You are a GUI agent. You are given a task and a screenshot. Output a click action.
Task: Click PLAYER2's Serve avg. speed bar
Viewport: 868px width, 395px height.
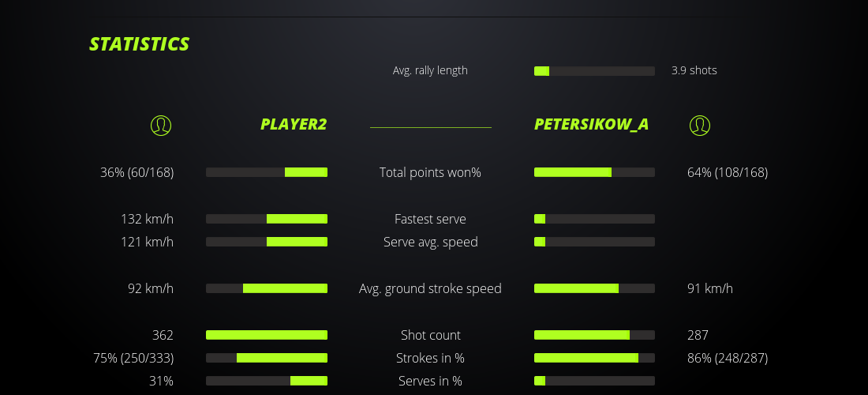tap(267, 242)
